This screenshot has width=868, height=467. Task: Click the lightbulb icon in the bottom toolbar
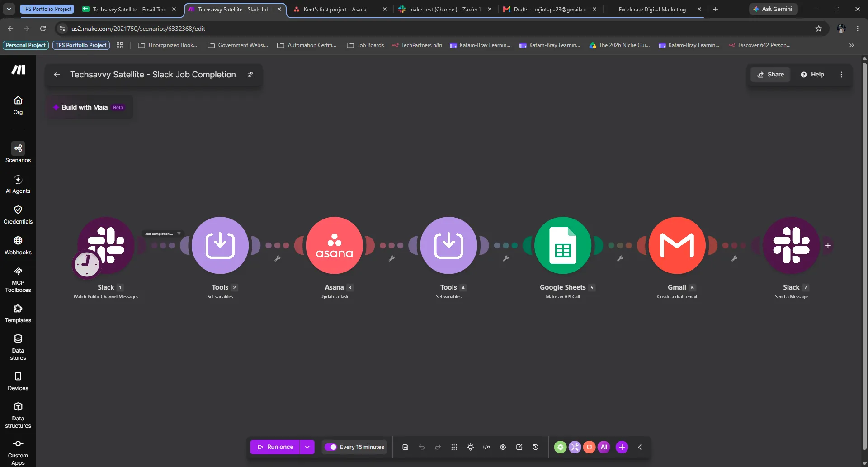pyautogui.click(x=471, y=447)
